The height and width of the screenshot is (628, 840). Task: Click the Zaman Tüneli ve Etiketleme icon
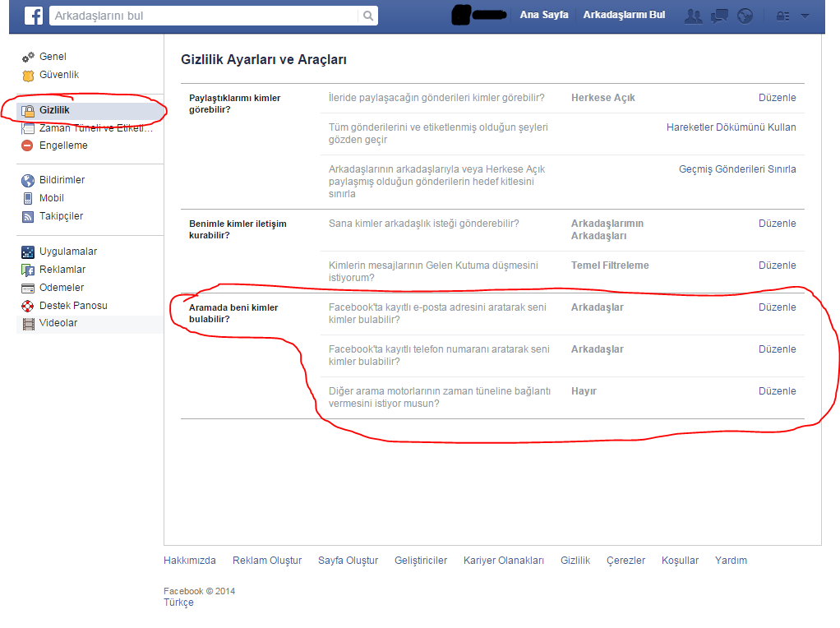(x=28, y=128)
